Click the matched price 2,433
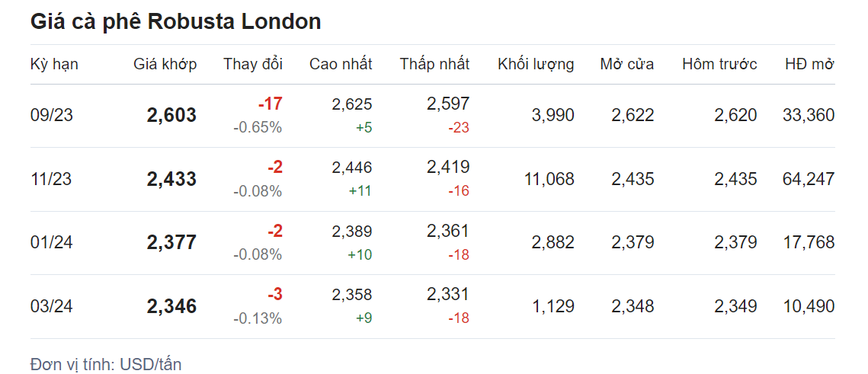 point(171,180)
